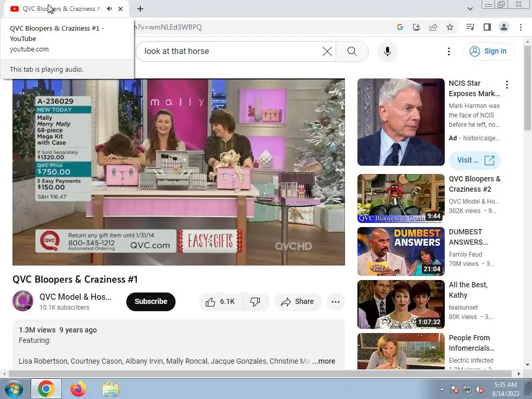Image resolution: width=532 pixels, height=399 pixels.
Task: Bookmark this page with the star icon
Action: pyautogui.click(x=450, y=27)
